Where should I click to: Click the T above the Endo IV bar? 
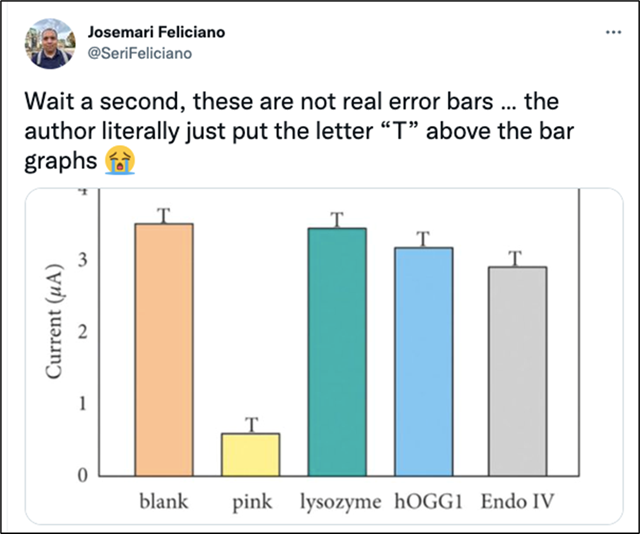click(515, 258)
